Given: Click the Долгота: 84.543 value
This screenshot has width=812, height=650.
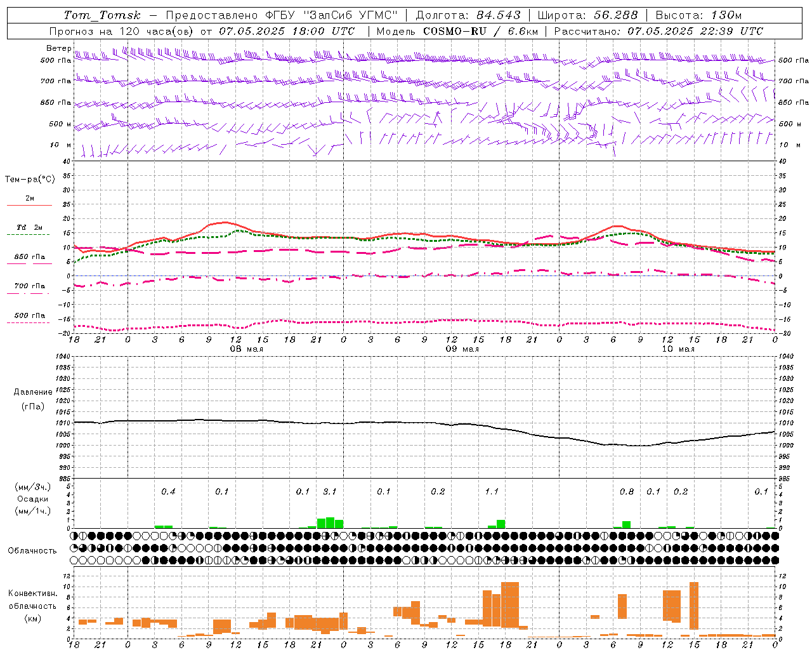Looking at the screenshot, I should pyautogui.click(x=468, y=15).
